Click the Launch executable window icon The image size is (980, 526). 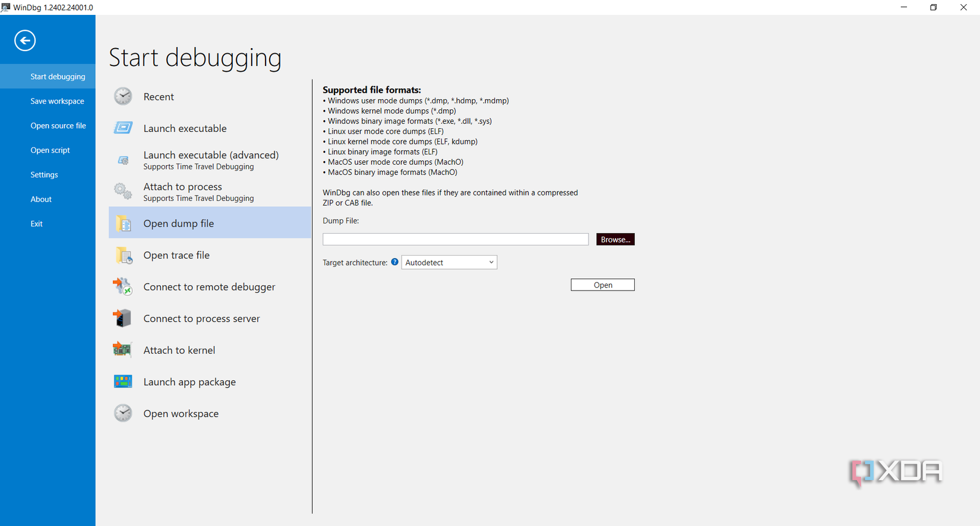click(x=123, y=128)
